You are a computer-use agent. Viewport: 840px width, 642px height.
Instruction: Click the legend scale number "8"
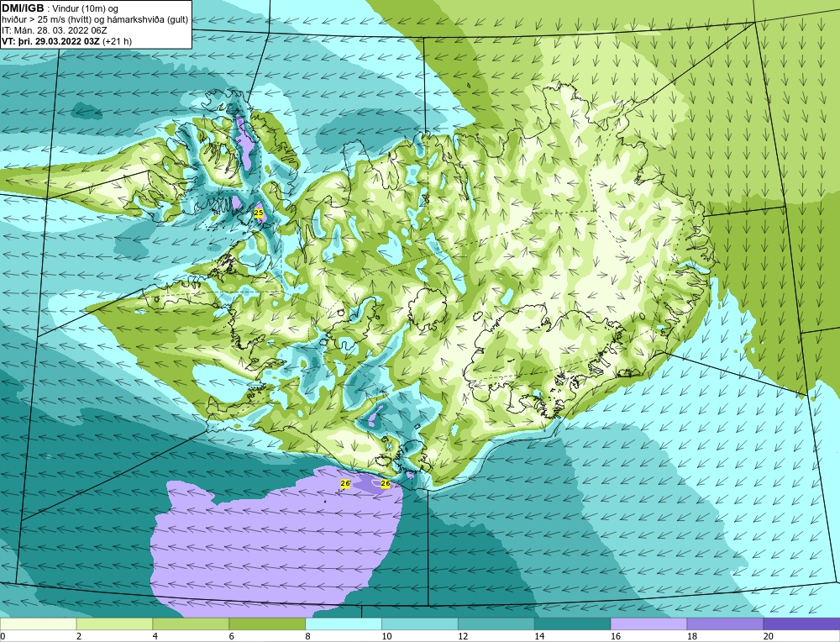pos(308,636)
